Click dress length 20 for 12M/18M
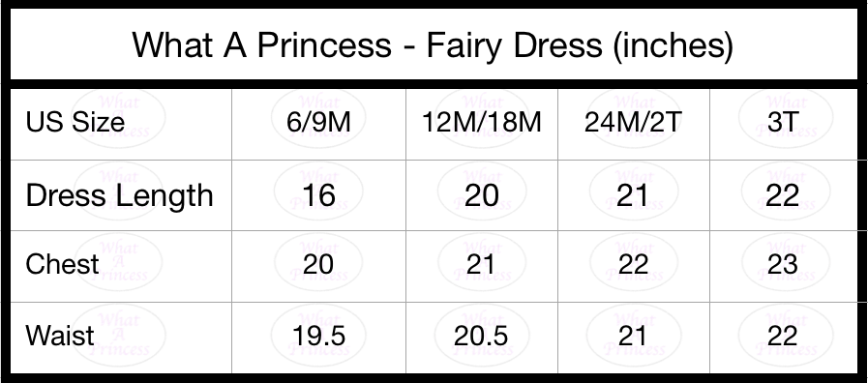Viewport: 868px width, 383px height. (482, 195)
